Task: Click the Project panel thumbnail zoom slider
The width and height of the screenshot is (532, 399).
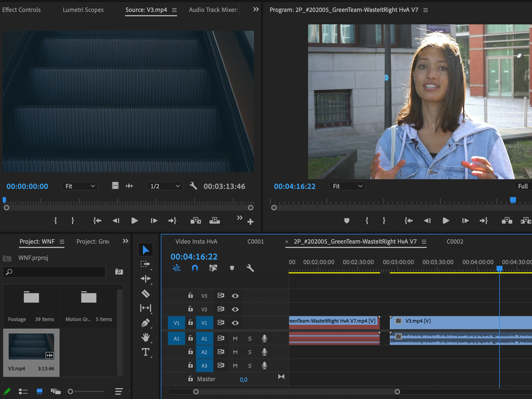Action: pos(70,391)
